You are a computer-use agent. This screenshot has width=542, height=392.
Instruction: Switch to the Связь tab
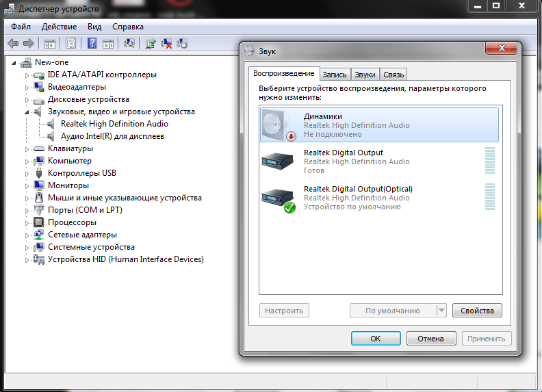click(393, 75)
